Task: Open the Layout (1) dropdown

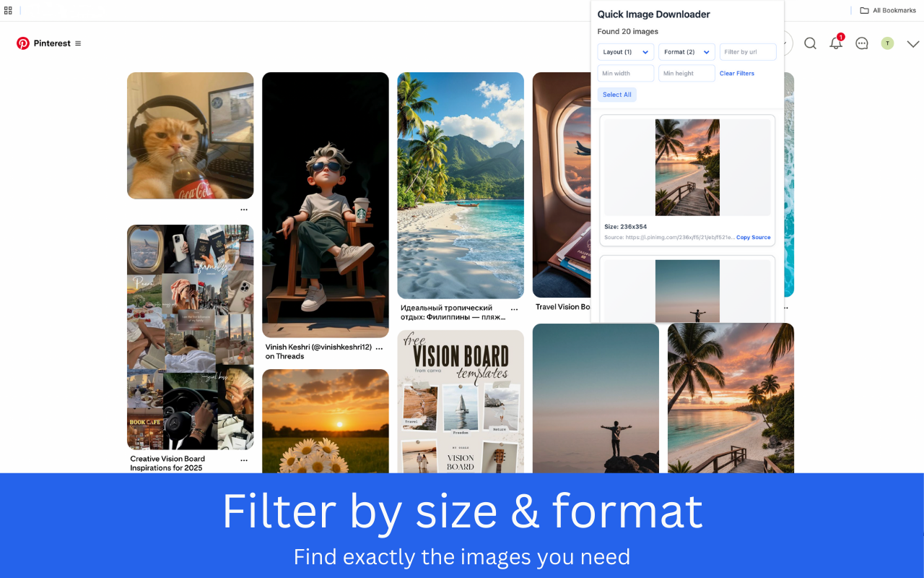Action: tap(626, 52)
